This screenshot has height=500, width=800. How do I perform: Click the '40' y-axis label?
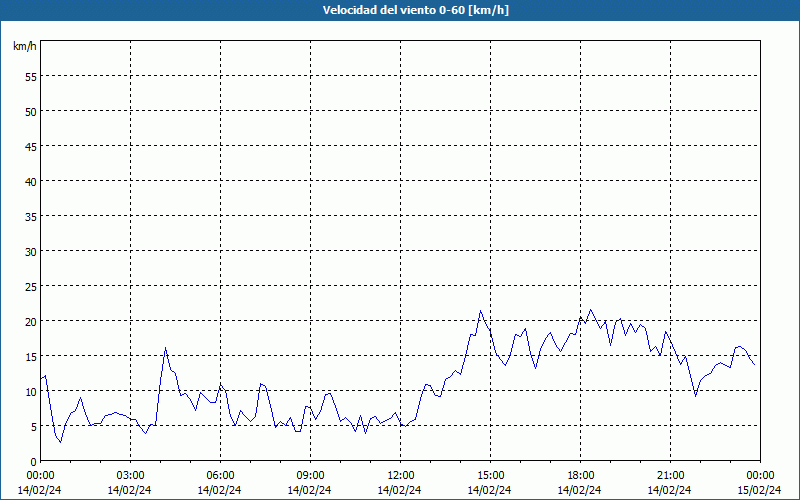(x=31, y=181)
